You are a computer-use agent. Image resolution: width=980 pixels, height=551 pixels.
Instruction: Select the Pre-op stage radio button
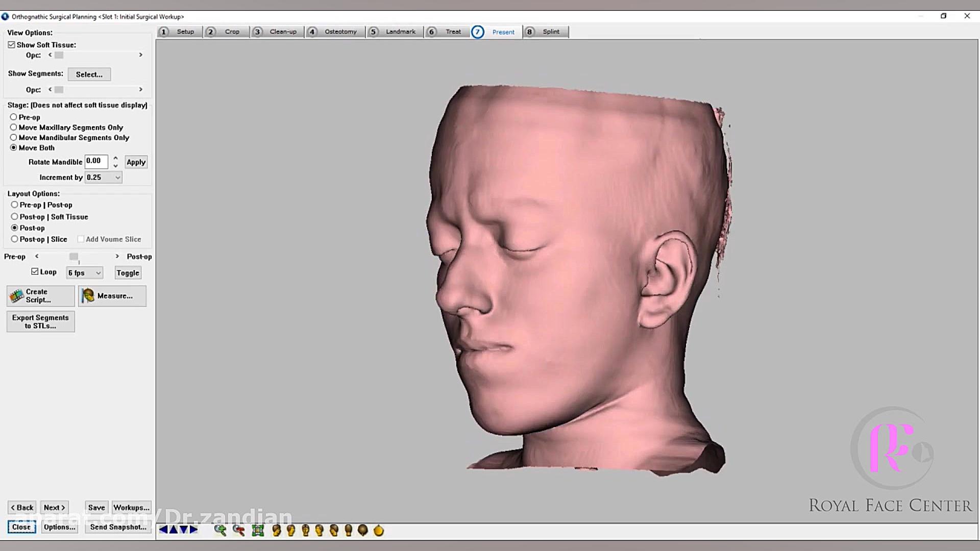click(x=14, y=117)
